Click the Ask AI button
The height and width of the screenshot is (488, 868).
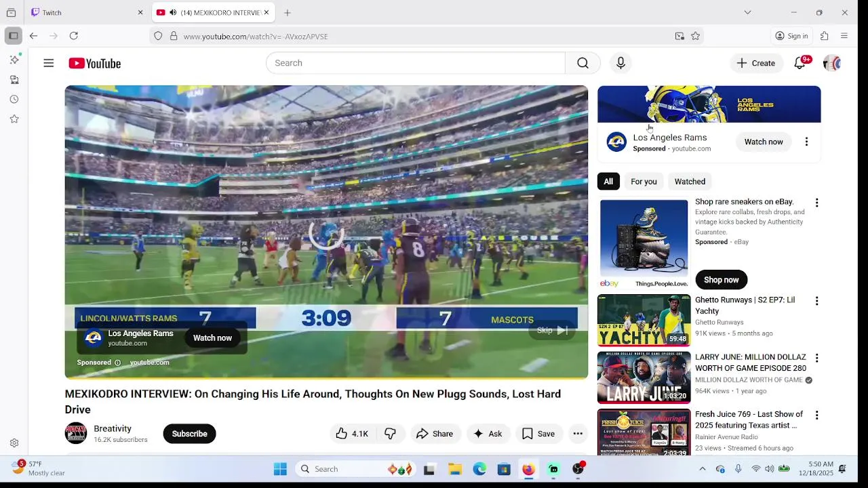pos(488,434)
